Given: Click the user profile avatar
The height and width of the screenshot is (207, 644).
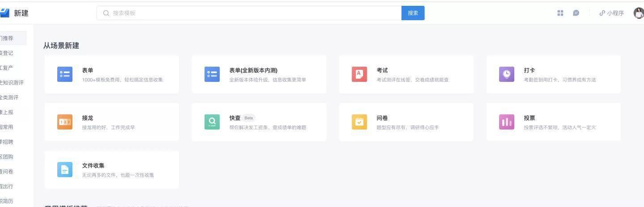Looking at the screenshot, I should [639, 13].
